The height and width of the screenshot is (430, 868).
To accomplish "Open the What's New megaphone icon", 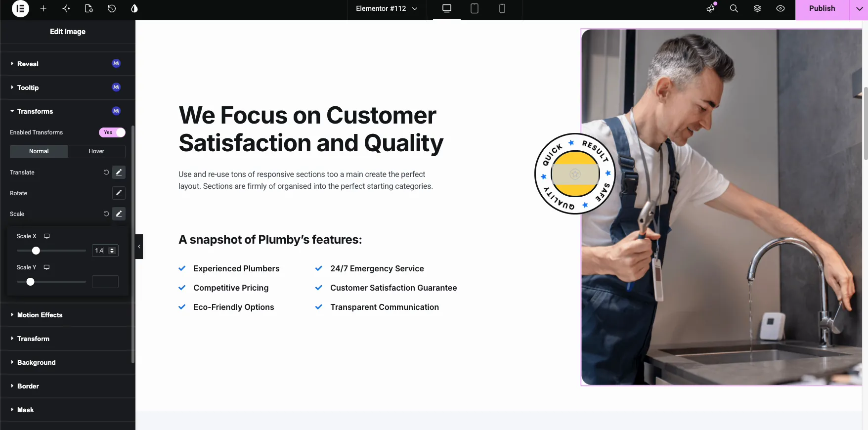I will [x=711, y=8].
